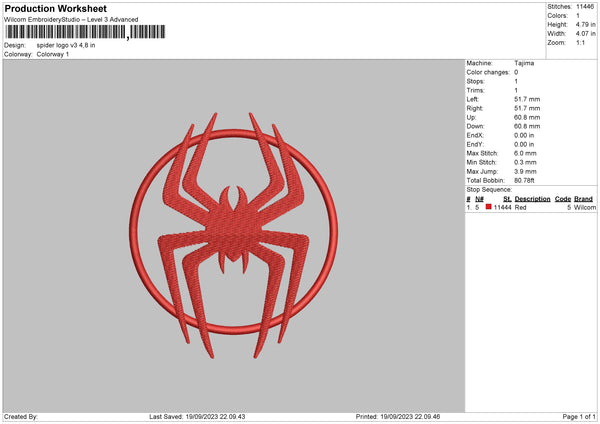Click the 'Trims:' label
Viewport: 600px width, 424px height.
475,90
